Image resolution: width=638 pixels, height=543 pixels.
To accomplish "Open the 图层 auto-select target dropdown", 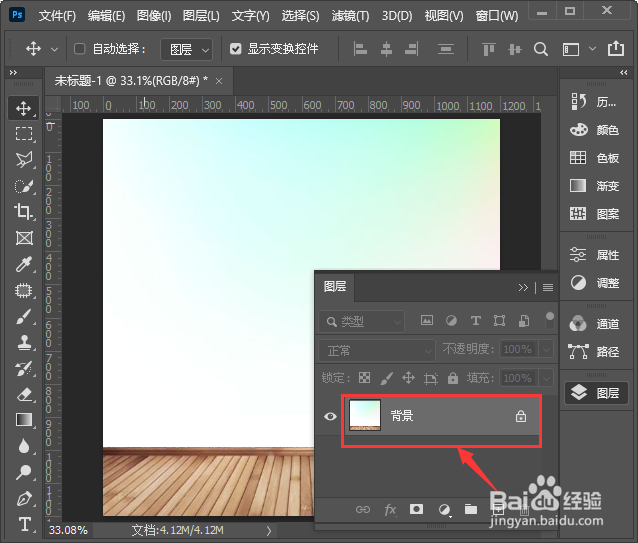I will (187, 50).
